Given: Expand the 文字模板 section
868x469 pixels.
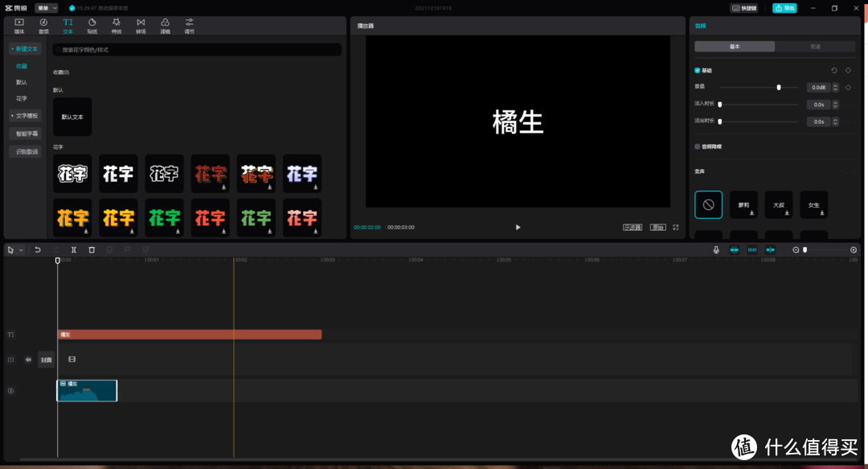Looking at the screenshot, I should click(x=26, y=116).
